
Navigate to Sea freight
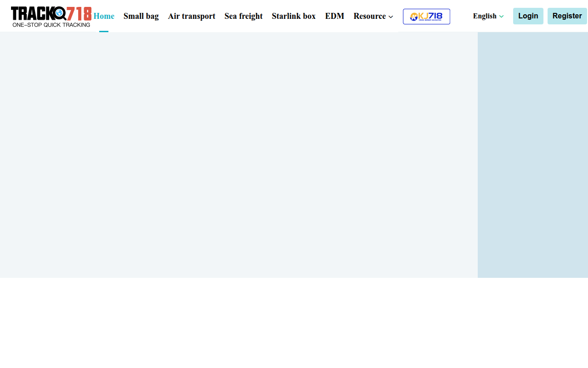(x=243, y=16)
